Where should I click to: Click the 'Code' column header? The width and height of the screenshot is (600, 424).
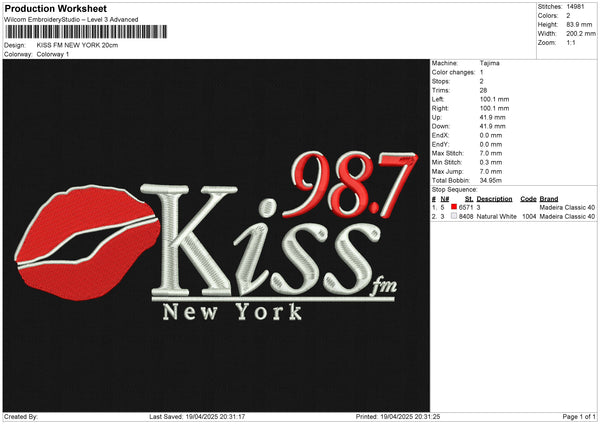coord(528,199)
